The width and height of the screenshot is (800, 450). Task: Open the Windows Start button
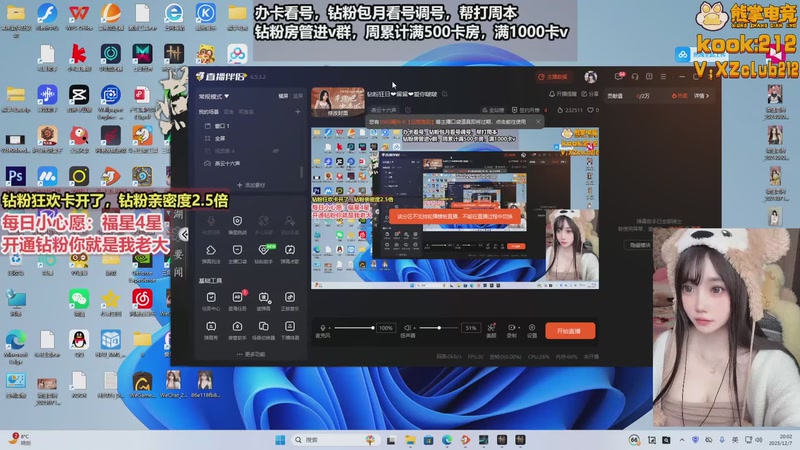(280, 440)
